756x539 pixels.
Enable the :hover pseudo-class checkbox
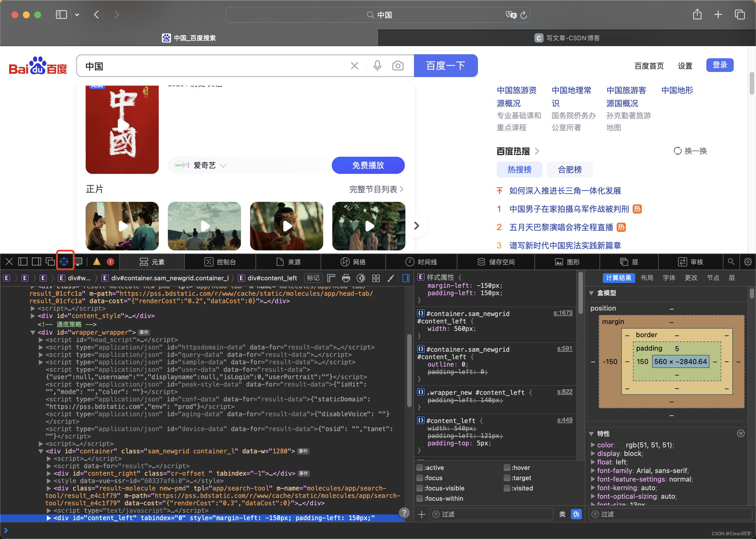tap(507, 467)
